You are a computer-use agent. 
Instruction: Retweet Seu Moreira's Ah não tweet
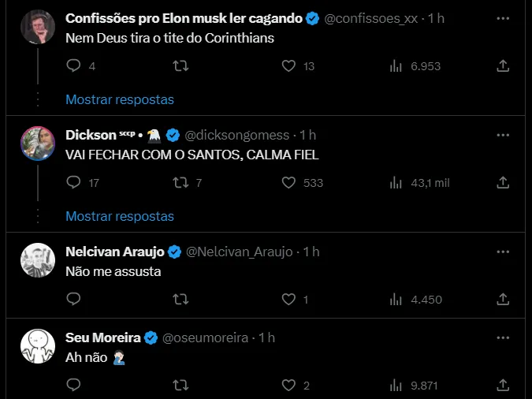(180, 386)
